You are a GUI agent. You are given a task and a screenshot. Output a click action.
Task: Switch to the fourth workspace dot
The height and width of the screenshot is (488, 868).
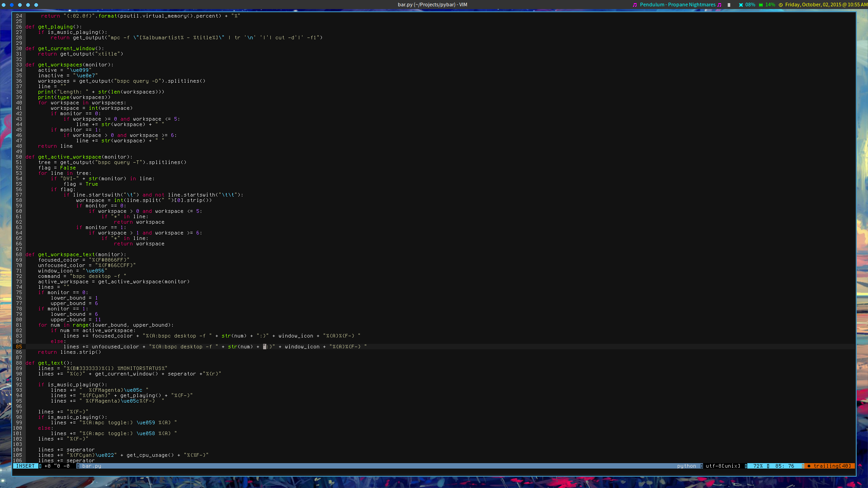pyautogui.click(x=28, y=5)
